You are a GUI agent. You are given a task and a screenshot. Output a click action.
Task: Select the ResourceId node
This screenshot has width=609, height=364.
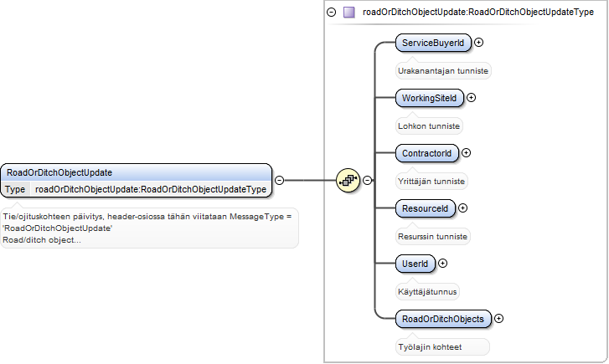pyautogui.click(x=425, y=208)
